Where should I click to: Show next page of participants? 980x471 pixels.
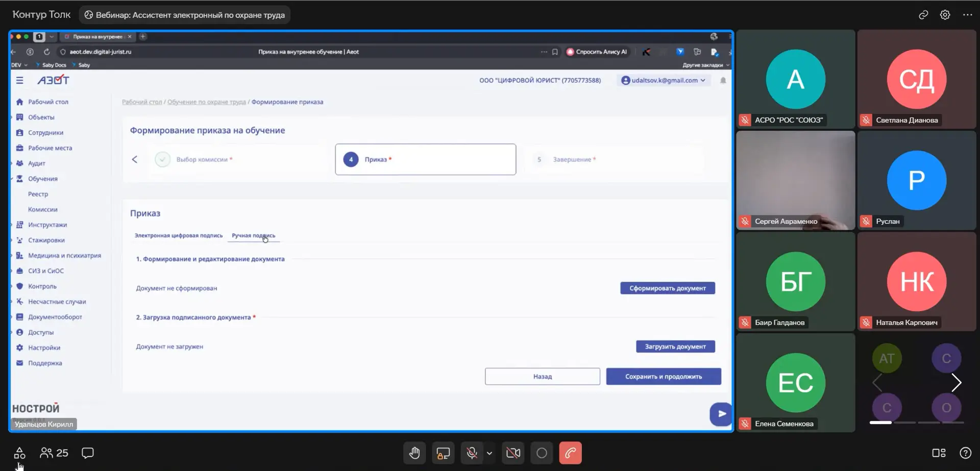pyautogui.click(x=956, y=383)
